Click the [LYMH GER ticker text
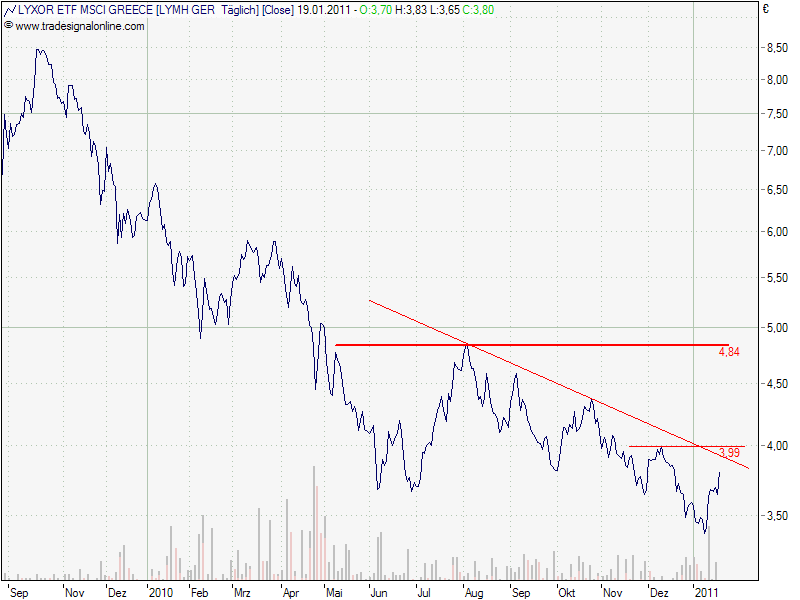Screen dimensions: 800x600 (185, 10)
